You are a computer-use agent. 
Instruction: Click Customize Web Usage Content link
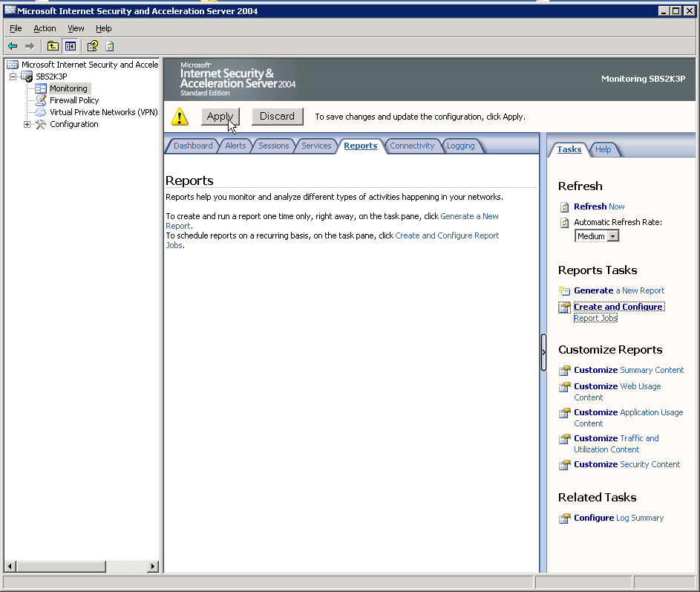[x=618, y=392]
